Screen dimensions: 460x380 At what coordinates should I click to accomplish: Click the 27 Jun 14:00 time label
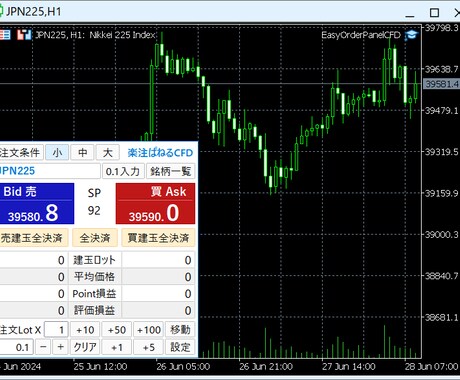tap(349, 367)
